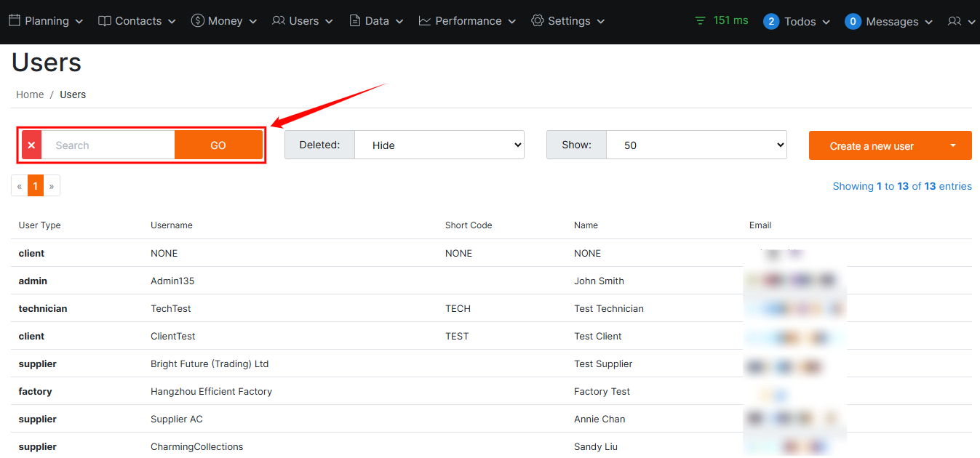This screenshot has height=458, width=980.
Task: Click the gear icon beside Settings
Action: point(538,21)
